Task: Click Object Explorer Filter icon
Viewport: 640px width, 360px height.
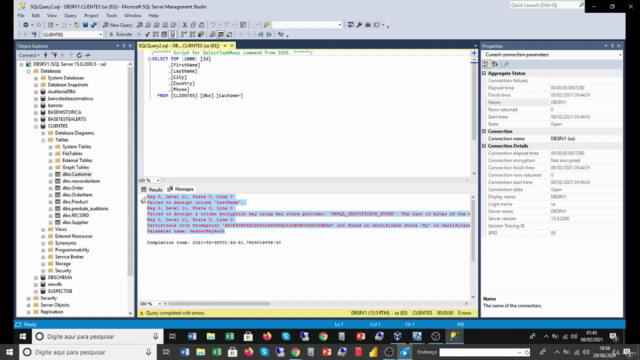Action: point(71,55)
